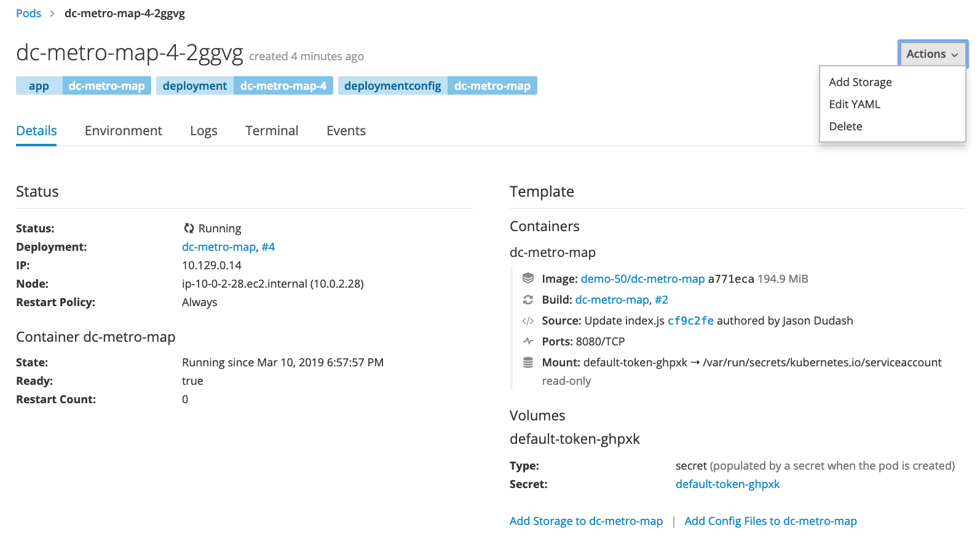Click the spinning Running status icon
Viewport: 980px width, 536px height.
(x=189, y=228)
